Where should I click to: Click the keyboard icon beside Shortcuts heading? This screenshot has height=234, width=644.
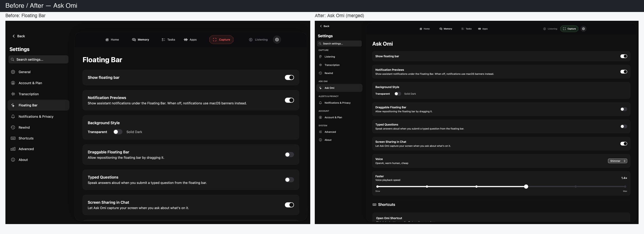(374, 205)
